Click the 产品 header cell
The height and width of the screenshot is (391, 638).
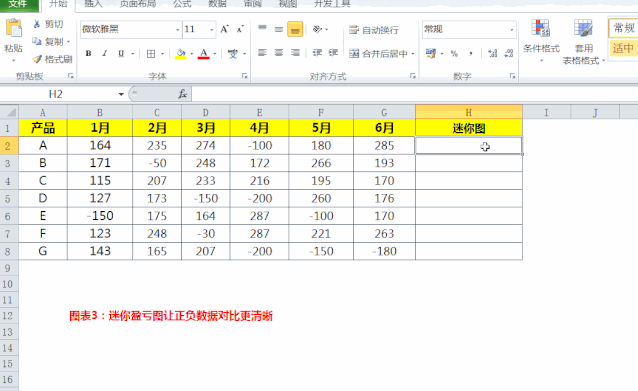tap(43, 128)
